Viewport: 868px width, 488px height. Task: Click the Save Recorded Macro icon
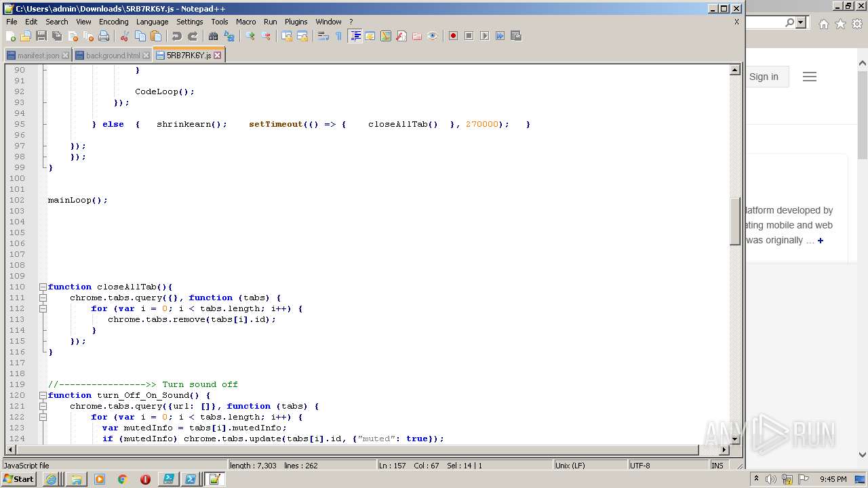515,36
